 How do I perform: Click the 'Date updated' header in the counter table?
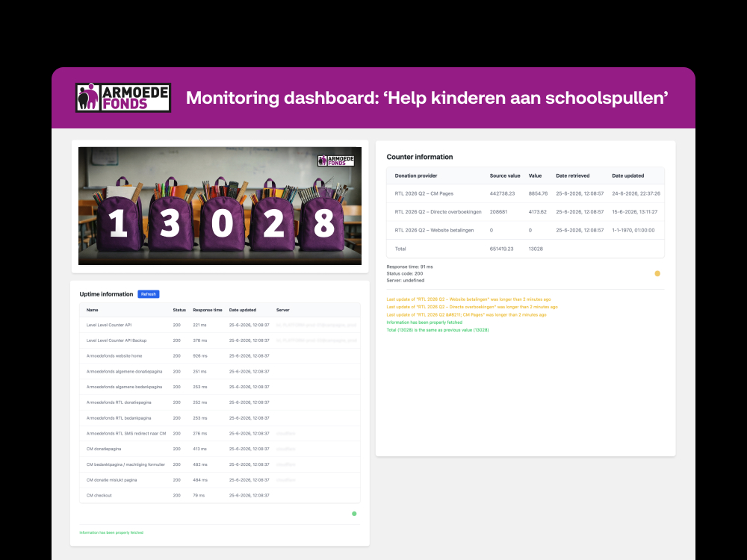pos(628,175)
